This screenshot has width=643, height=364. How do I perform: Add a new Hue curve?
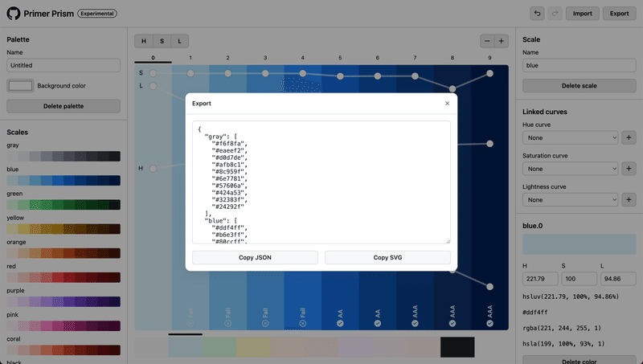point(629,137)
